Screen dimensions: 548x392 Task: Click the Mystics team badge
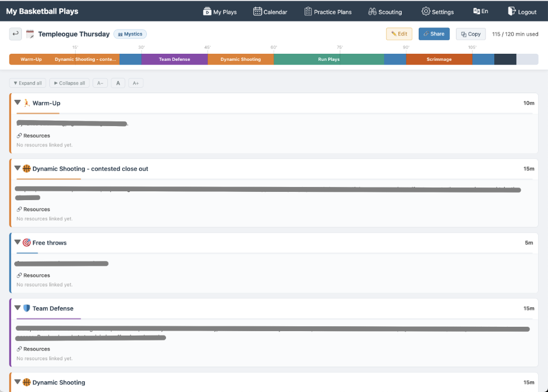coord(130,34)
